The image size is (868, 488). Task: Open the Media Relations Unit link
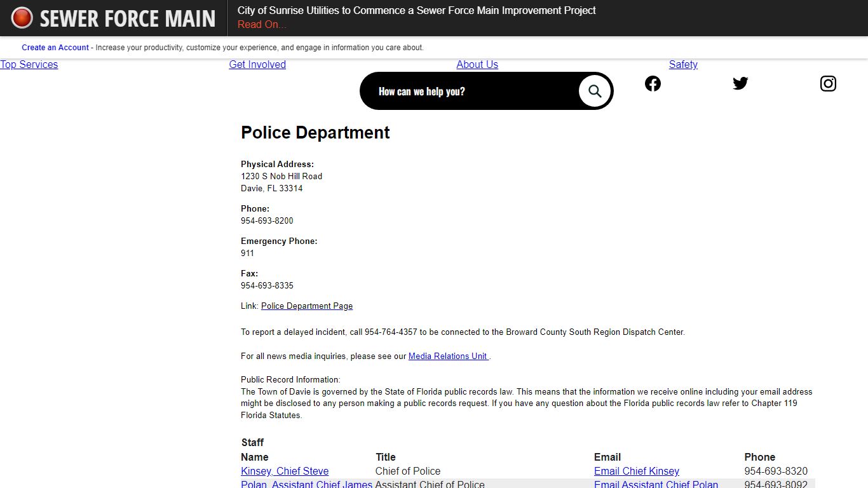coord(449,356)
